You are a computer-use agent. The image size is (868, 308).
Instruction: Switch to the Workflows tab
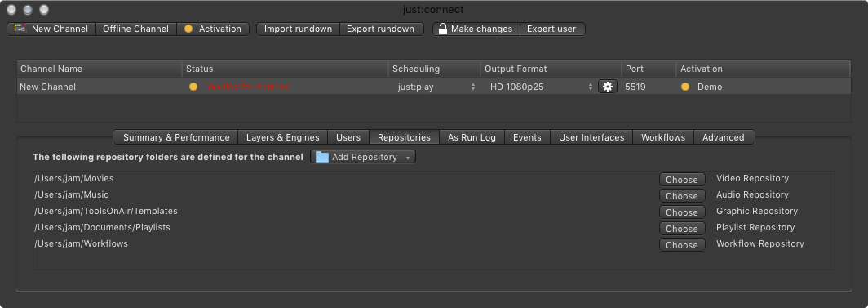click(x=663, y=136)
